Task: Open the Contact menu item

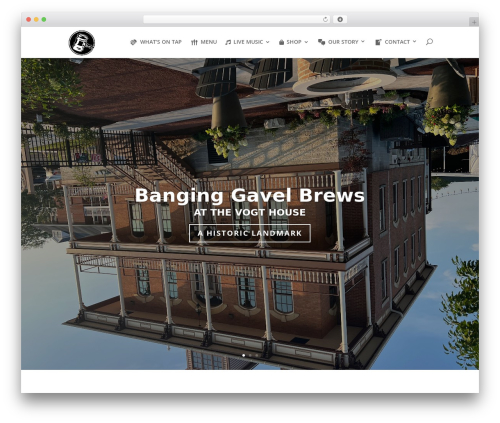Action: [397, 42]
